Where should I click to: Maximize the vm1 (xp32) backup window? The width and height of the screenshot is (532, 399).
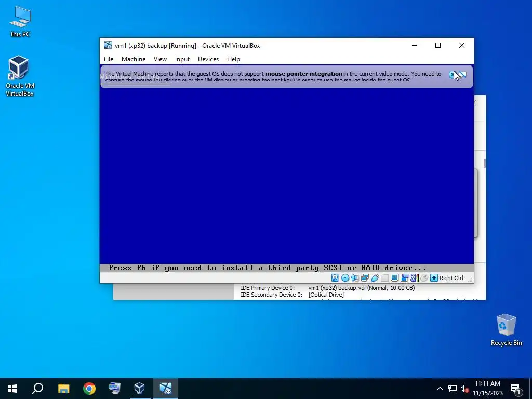point(438,45)
